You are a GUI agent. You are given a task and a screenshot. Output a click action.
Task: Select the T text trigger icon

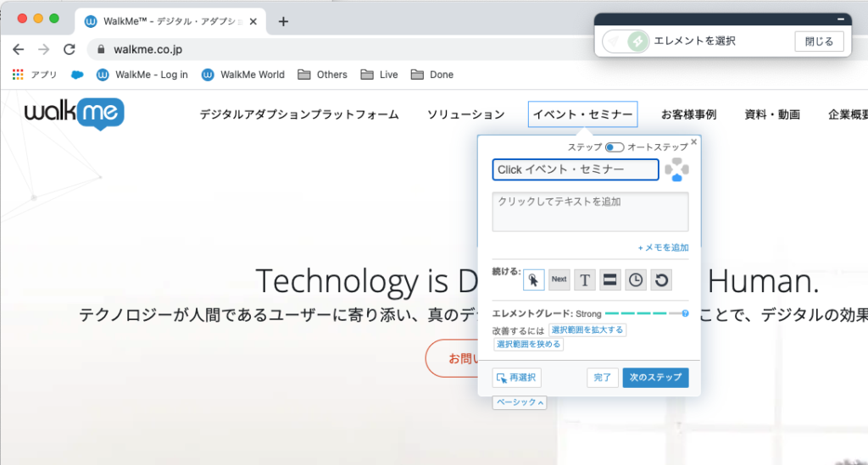click(x=585, y=280)
